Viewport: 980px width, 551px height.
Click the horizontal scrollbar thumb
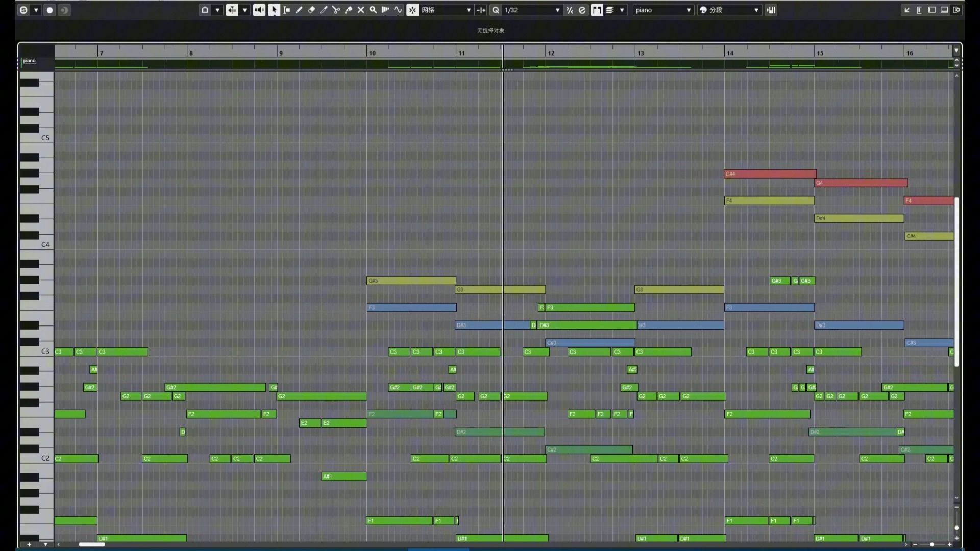click(x=92, y=544)
